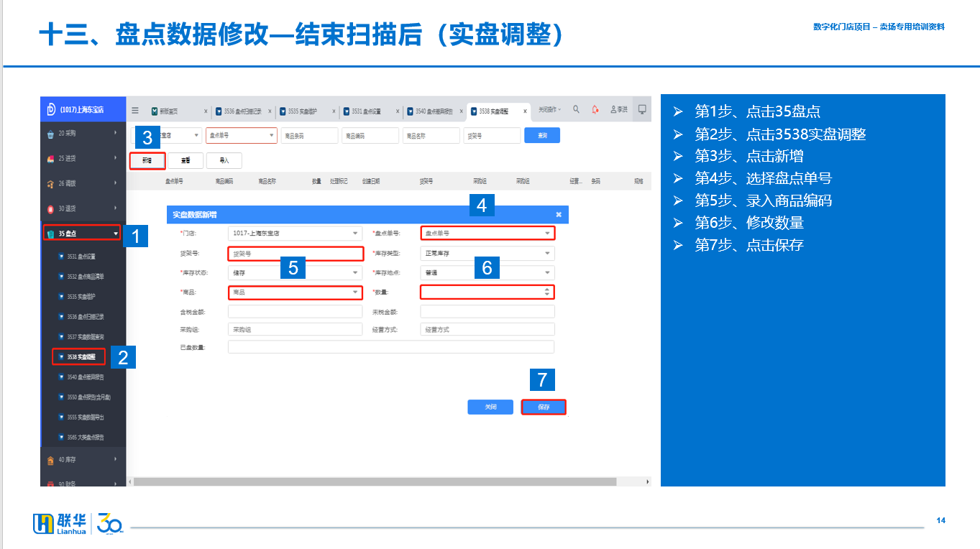The image size is (980, 549).
Task: Click the monitor icon at top right
Action: point(642,109)
